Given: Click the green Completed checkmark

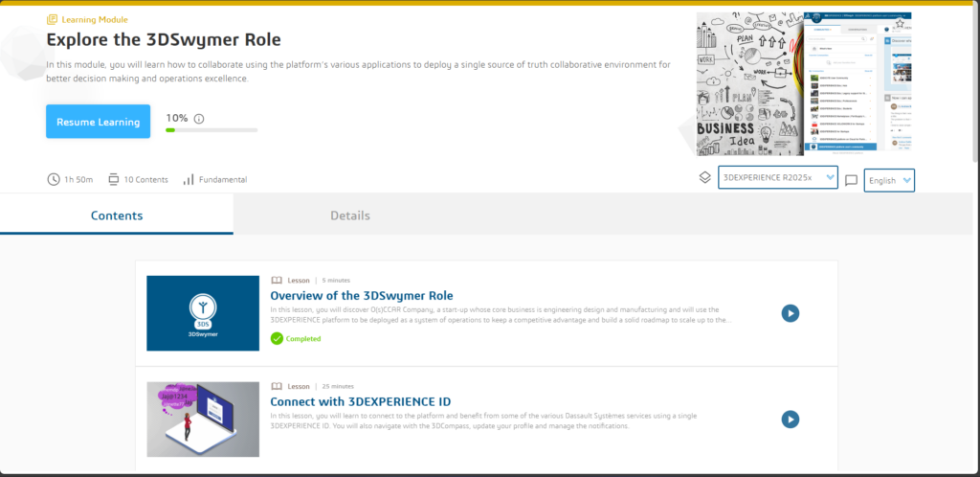Looking at the screenshot, I should [277, 338].
